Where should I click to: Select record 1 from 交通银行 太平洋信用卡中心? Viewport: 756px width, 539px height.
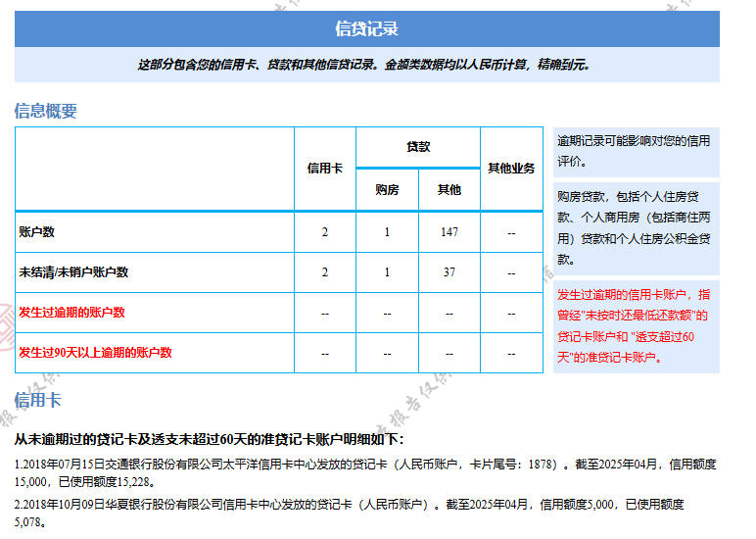365,473
